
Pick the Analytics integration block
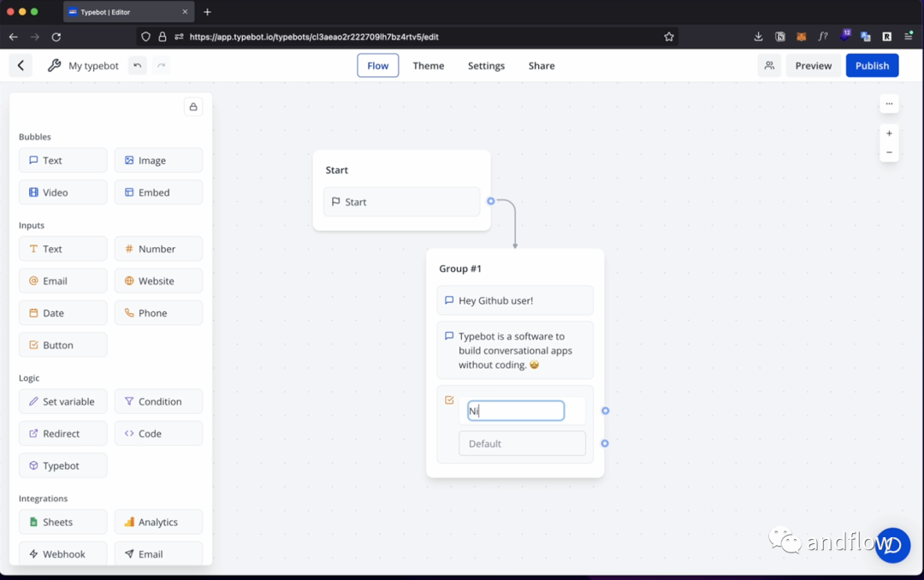[x=158, y=522]
